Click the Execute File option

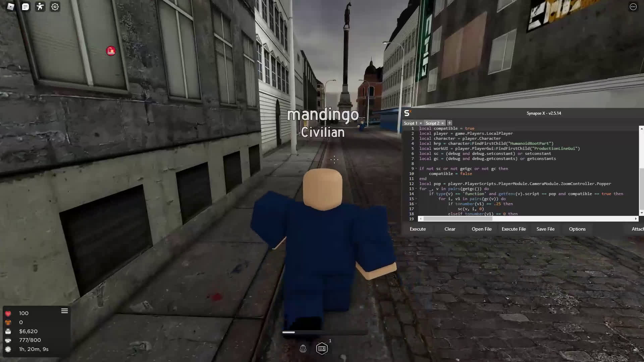pyautogui.click(x=514, y=229)
